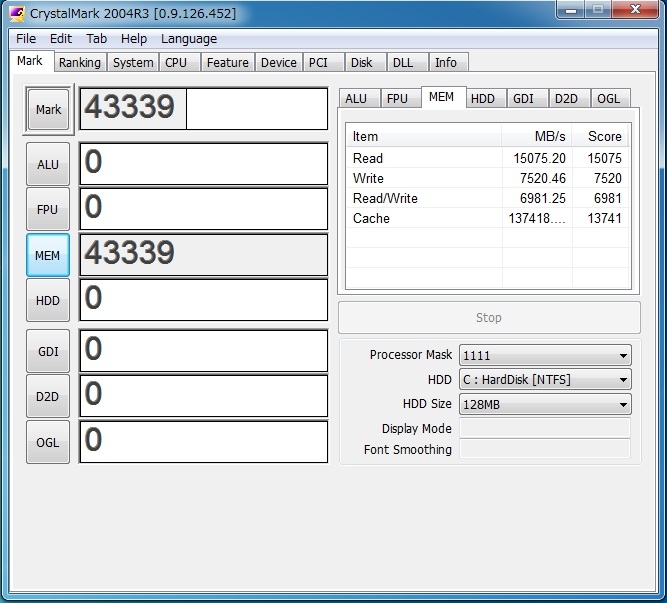Click the OGL benchmark button
Screen dimensions: 667x603
click(48, 443)
